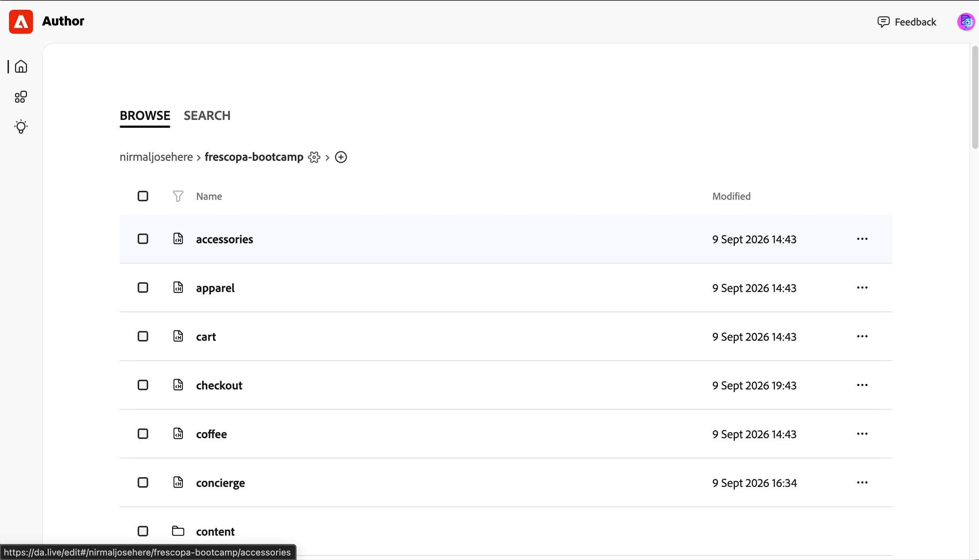This screenshot has width=979, height=560.
Task: Open the user profile avatar
Action: coord(965,22)
